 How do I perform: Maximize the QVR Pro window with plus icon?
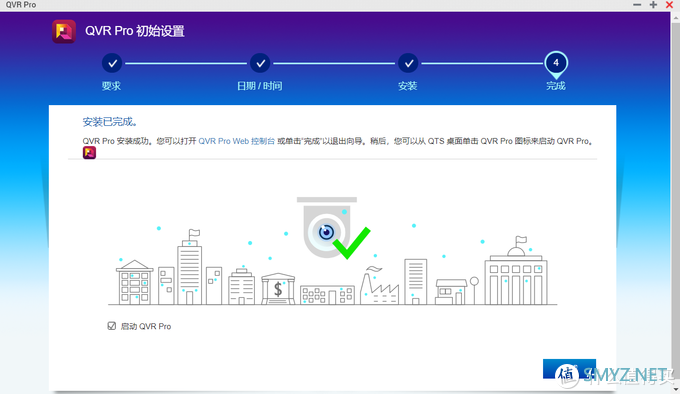(x=653, y=5)
